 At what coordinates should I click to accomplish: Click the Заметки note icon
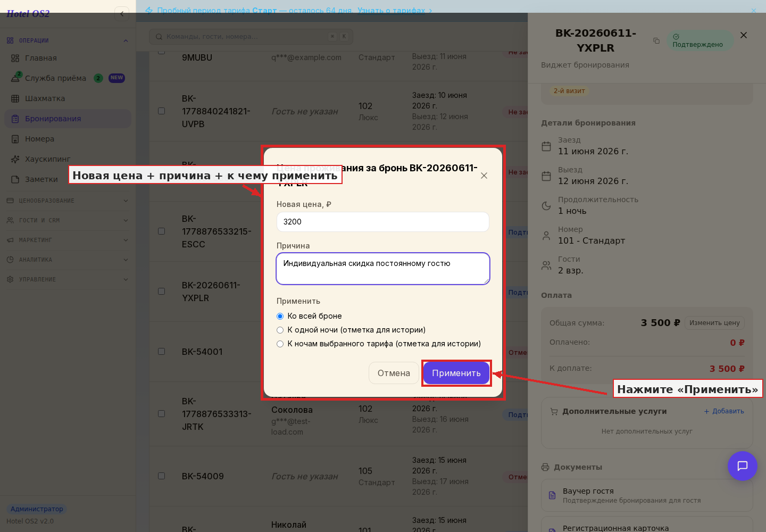click(15, 179)
